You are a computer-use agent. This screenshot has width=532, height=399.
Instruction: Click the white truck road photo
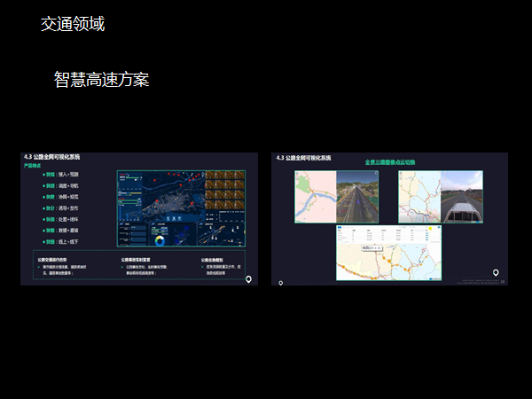pos(461,194)
